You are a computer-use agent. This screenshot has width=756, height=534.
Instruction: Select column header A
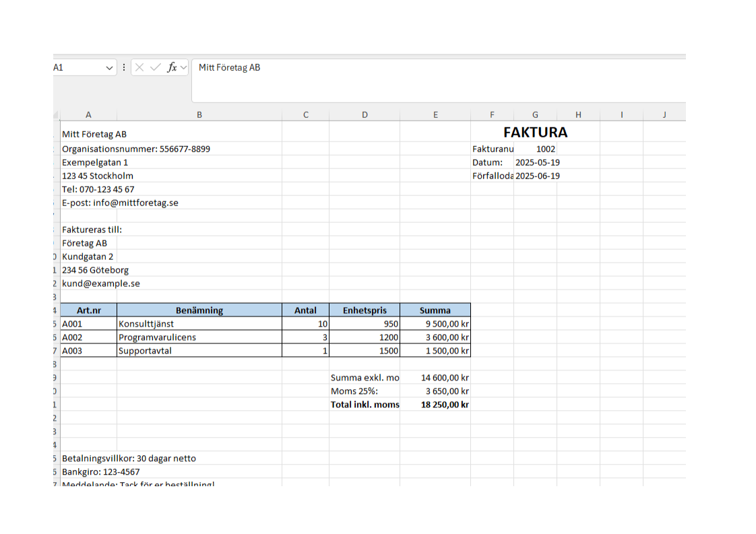coord(88,114)
